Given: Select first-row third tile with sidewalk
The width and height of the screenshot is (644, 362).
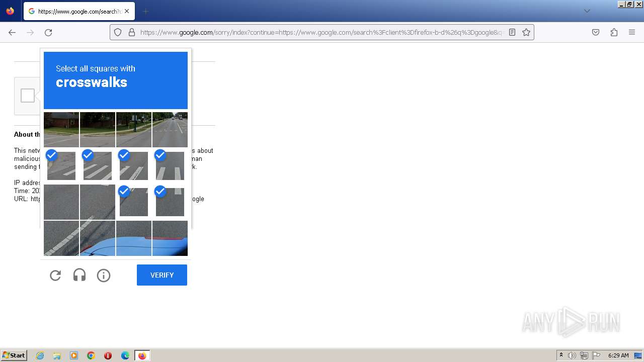Looking at the screenshot, I should tap(134, 130).
